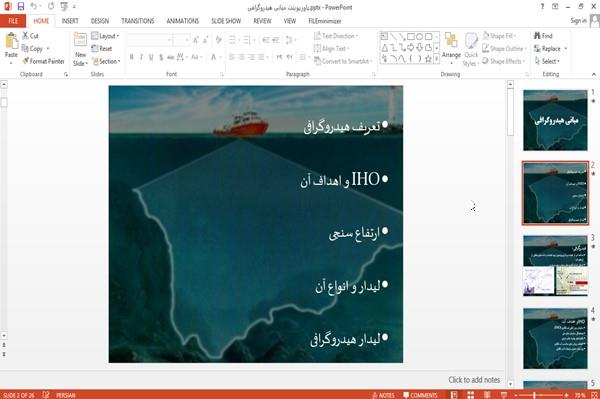The width and height of the screenshot is (600, 399).
Task: Open Quick Styles gallery
Action: (471, 49)
